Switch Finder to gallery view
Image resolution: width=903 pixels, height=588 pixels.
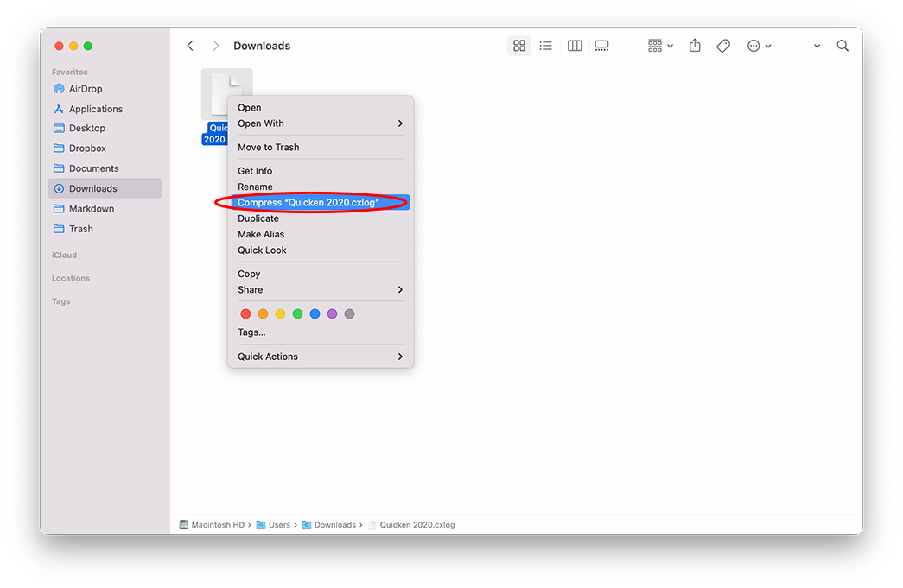coord(602,46)
